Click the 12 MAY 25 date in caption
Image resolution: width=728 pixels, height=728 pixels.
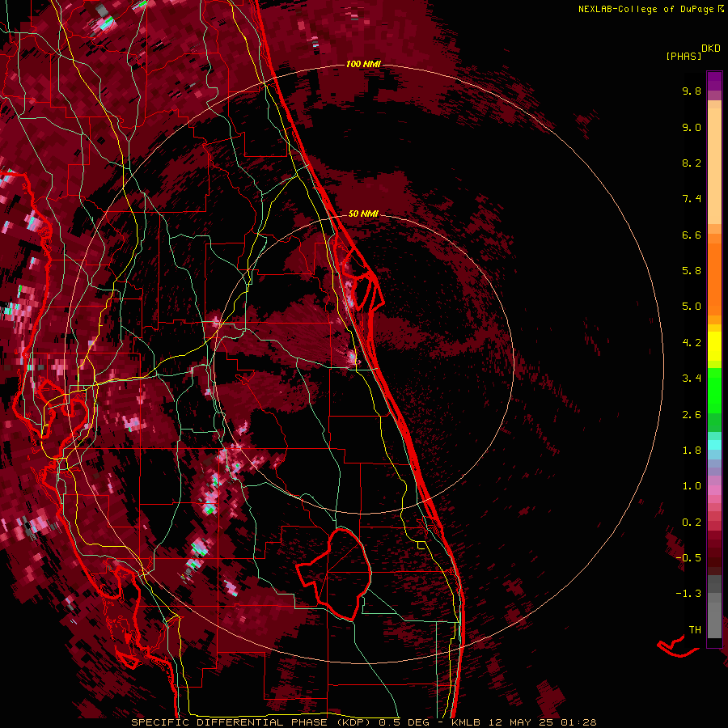[520, 722]
